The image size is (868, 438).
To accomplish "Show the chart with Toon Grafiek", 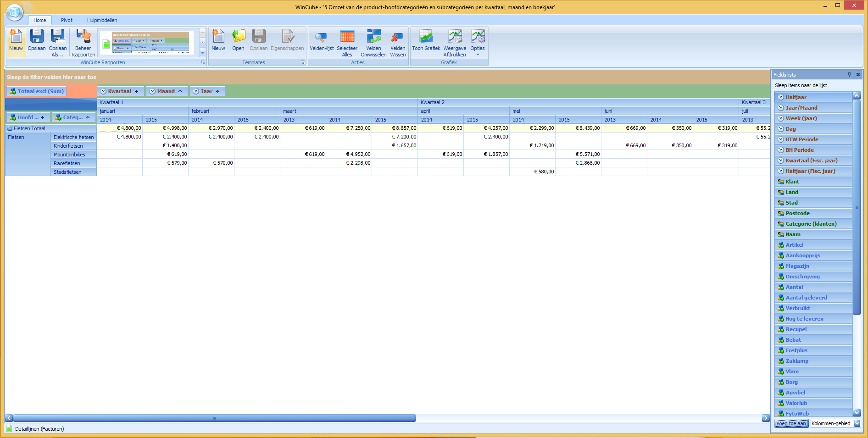I will pos(426,41).
